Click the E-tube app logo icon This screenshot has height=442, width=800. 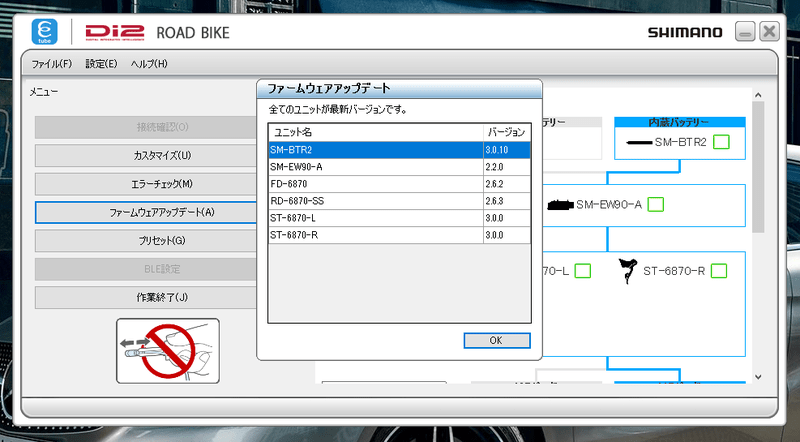pyautogui.click(x=44, y=32)
